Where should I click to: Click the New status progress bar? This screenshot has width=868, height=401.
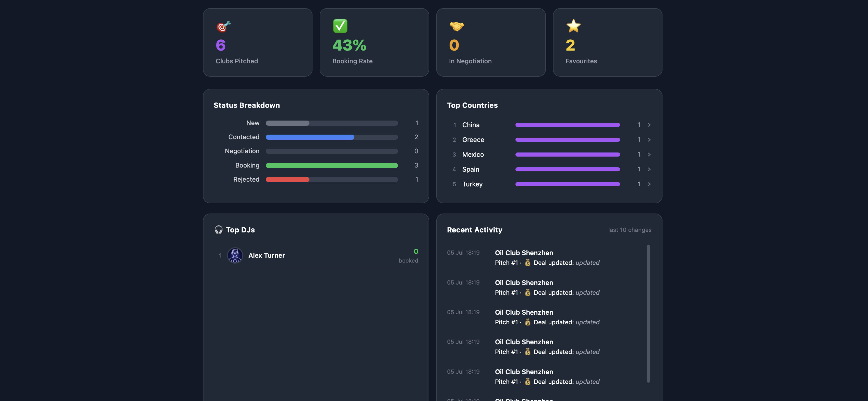tap(332, 123)
